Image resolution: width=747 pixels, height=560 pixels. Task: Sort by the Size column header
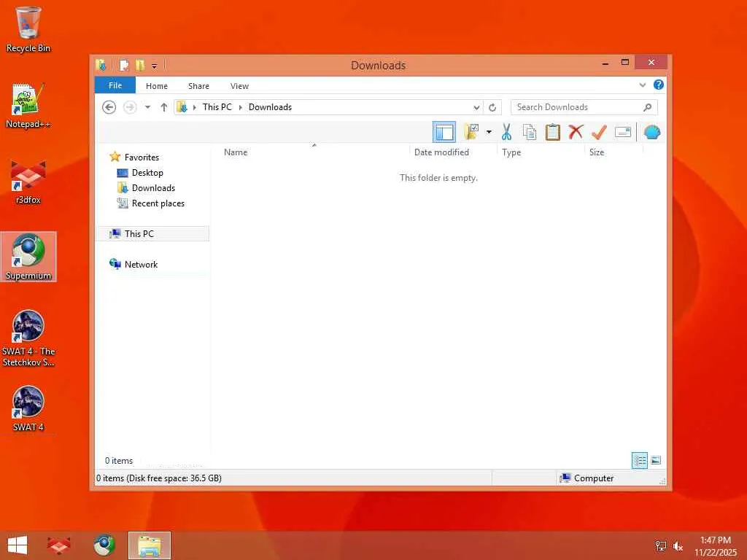[597, 152]
